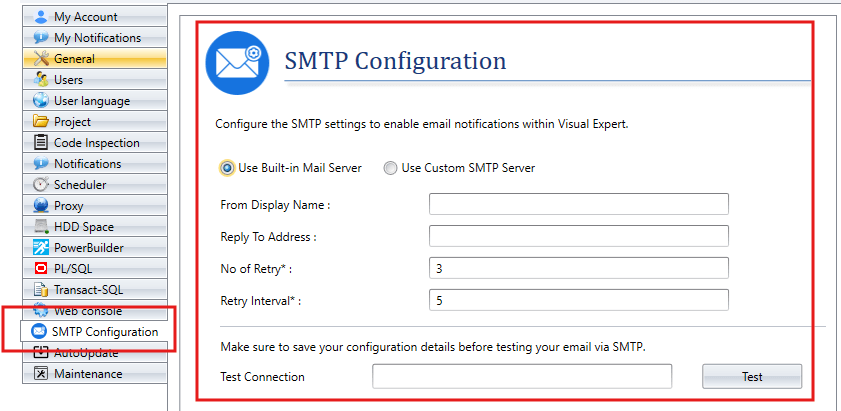Click the large SMTP envelope header logo

(x=237, y=62)
